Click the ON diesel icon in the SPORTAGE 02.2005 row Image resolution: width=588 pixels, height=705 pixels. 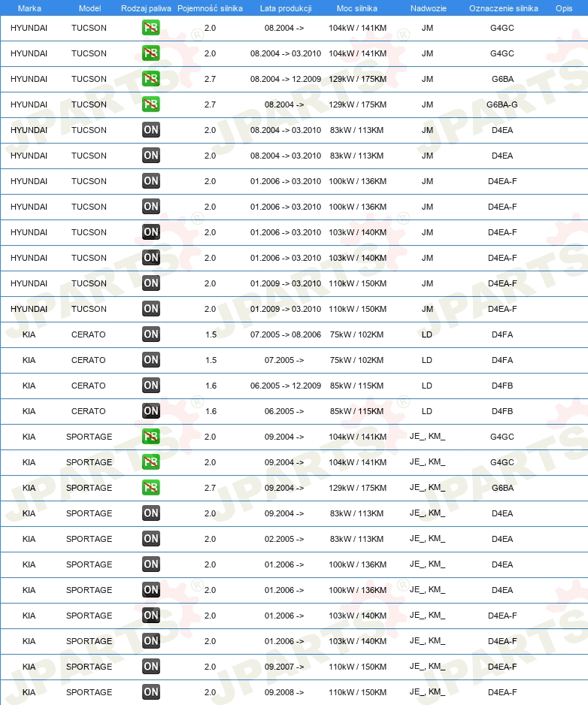coord(150,539)
